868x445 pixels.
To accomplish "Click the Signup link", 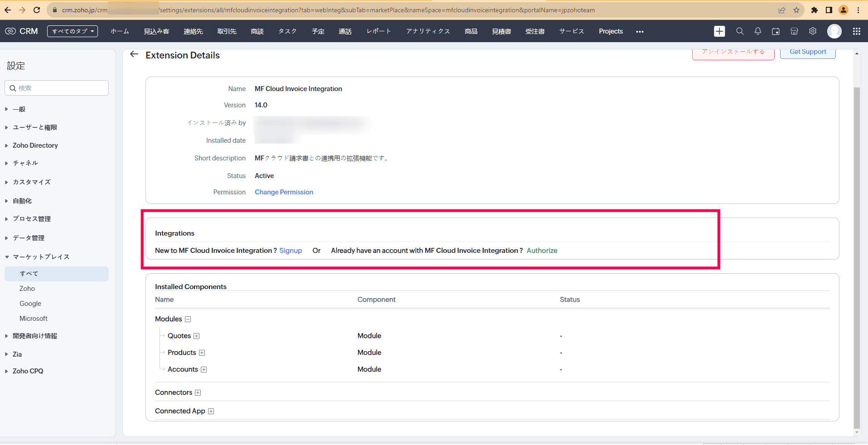I will pyautogui.click(x=291, y=251).
